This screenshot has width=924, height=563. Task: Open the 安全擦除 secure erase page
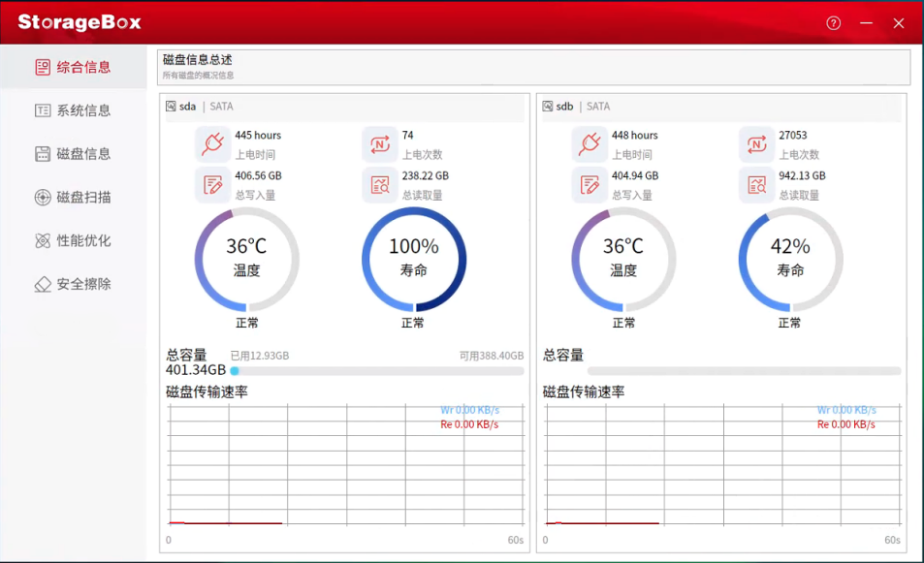pos(74,285)
